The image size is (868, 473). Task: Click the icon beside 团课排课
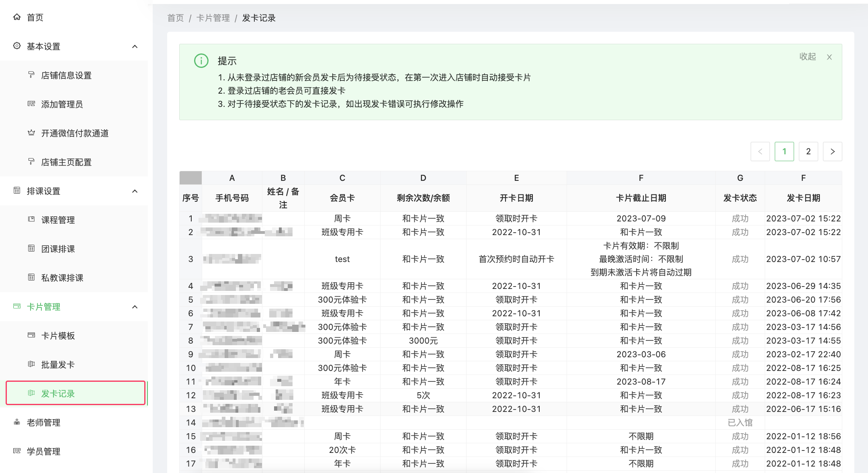(31, 248)
